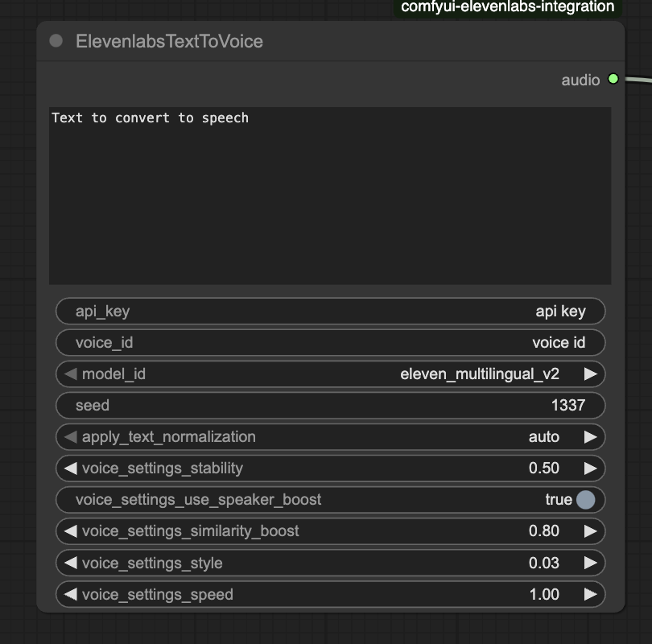Viewport: 652px width, 644px height.
Task: Click the seed value 1337
Action: [568, 406]
